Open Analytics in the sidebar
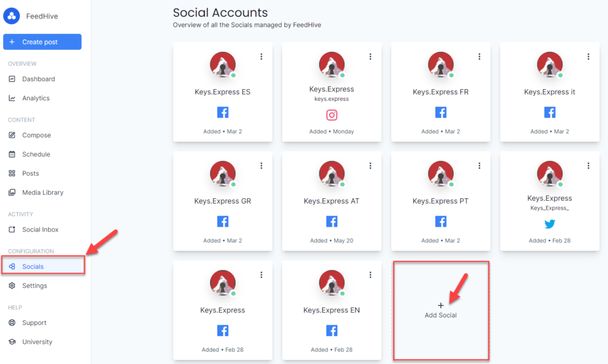Viewport: 608px width, 364px height. [36, 98]
